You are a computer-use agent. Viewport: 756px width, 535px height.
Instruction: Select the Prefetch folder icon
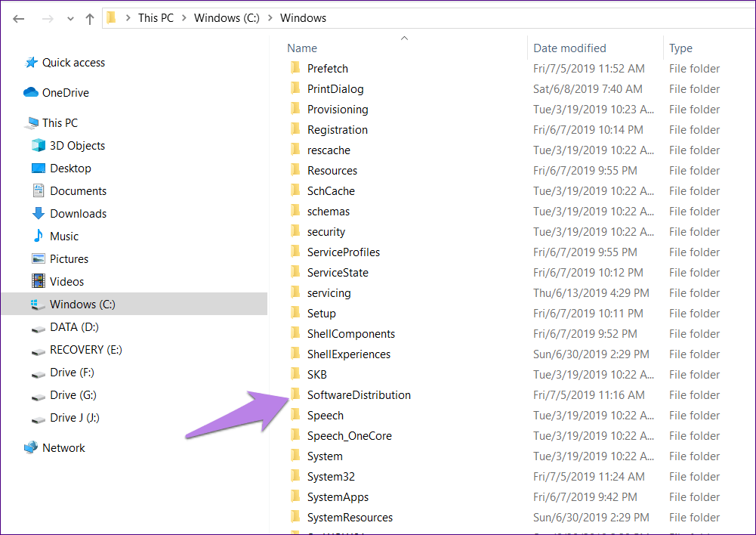(x=295, y=68)
